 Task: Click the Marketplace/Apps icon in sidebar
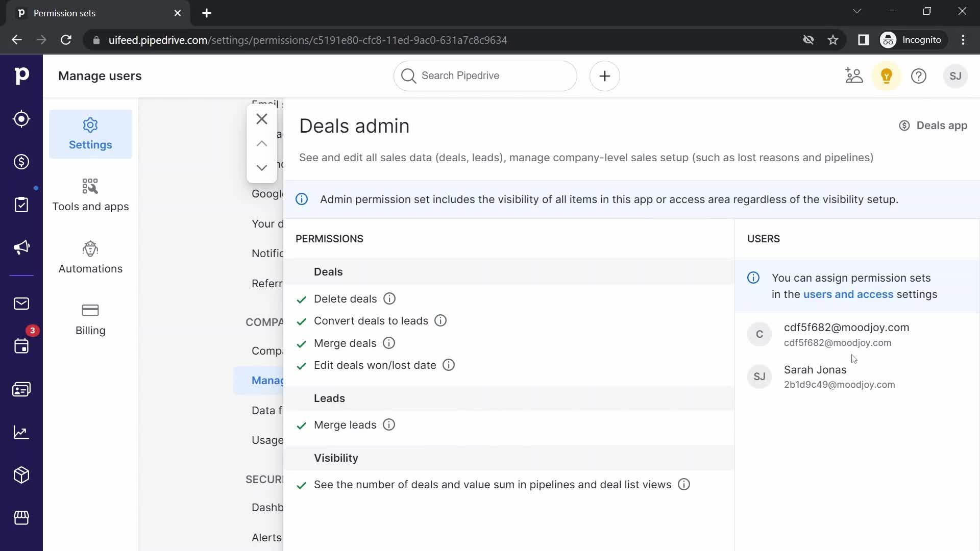(x=21, y=518)
